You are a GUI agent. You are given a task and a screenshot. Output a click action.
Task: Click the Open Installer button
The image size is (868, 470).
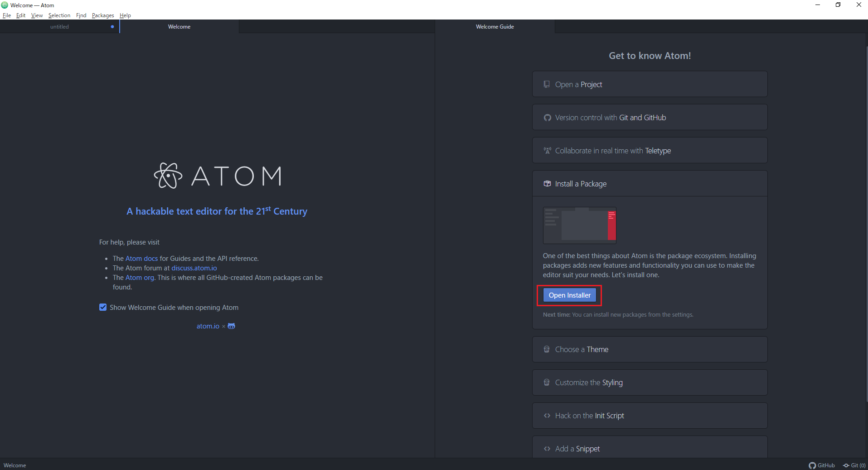tap(569, 295)
